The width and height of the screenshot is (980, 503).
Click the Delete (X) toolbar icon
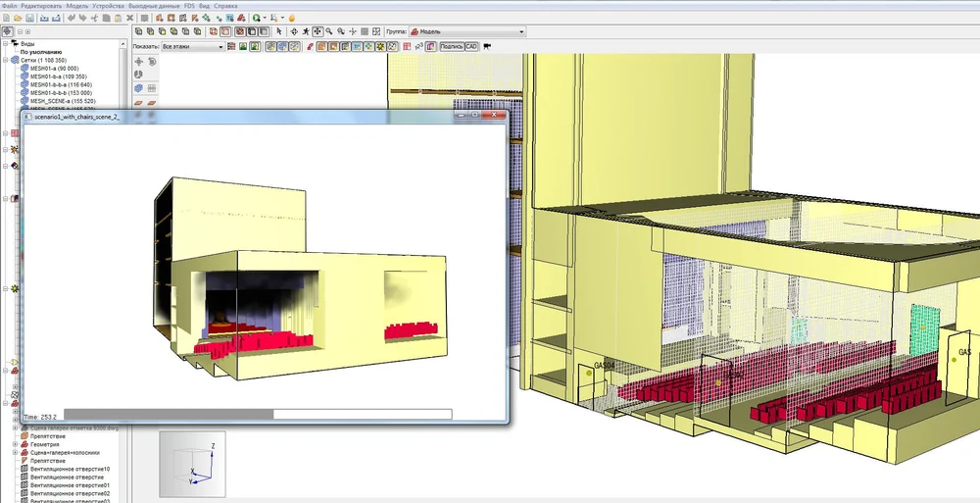[129, 18]
